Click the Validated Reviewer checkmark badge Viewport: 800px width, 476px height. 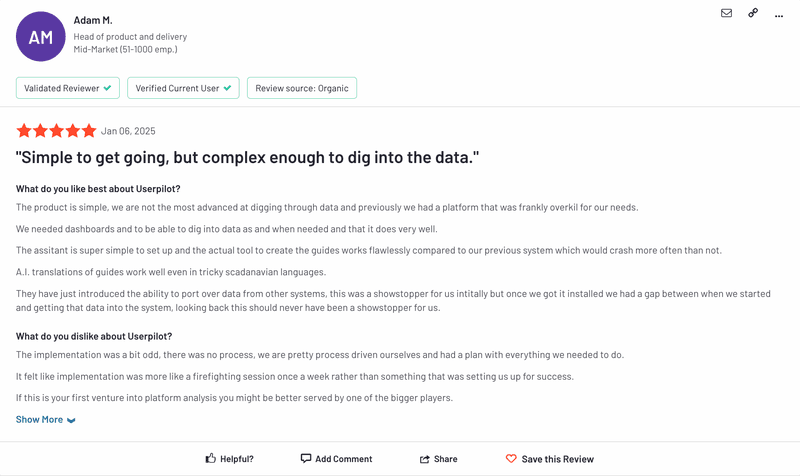(x=67, y=88)
